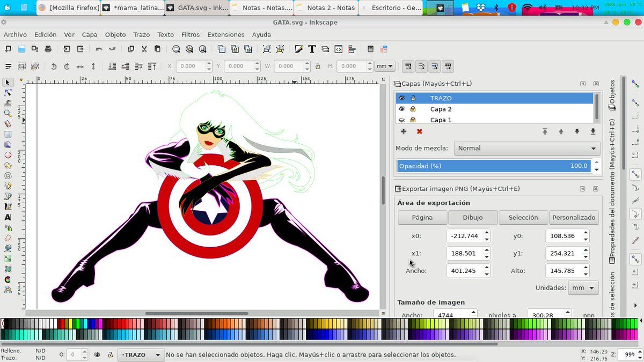Toggle scale stroke width with object button

(408, 67)
